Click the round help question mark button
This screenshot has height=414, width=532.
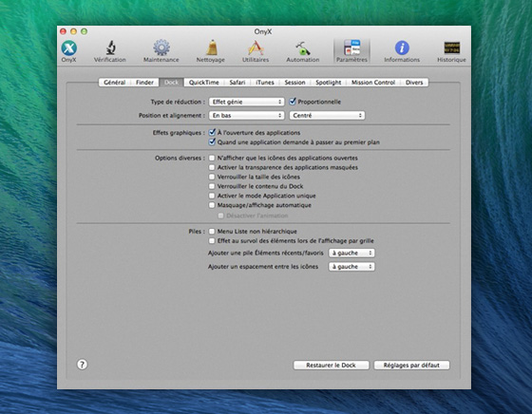pyautogui.click(x=82, y=365)
